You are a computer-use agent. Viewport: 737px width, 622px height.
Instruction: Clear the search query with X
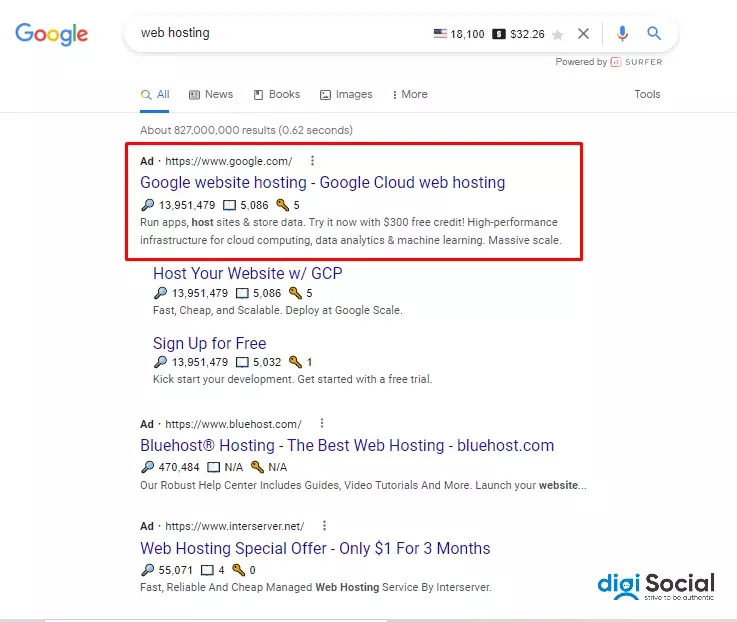point(583,33)
